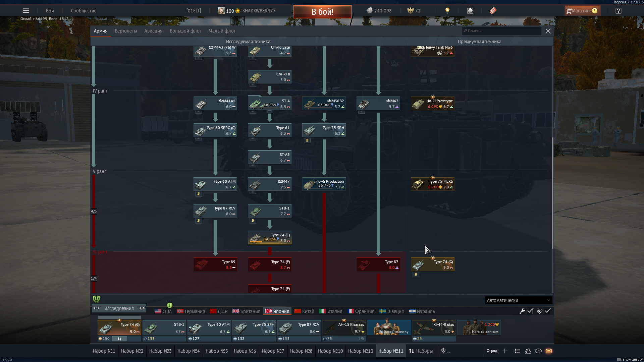Select the Type 60 SPRG (C) vehicle

215,130
